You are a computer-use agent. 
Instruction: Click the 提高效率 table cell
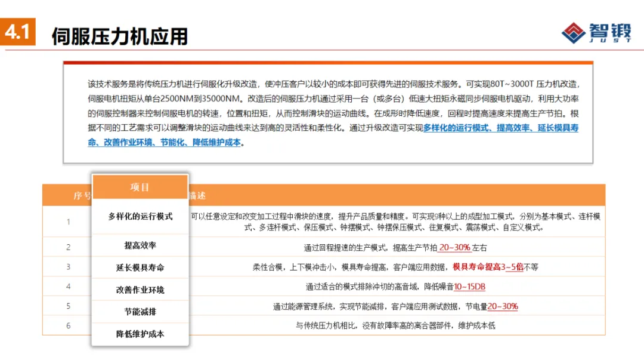coord(140,245)
